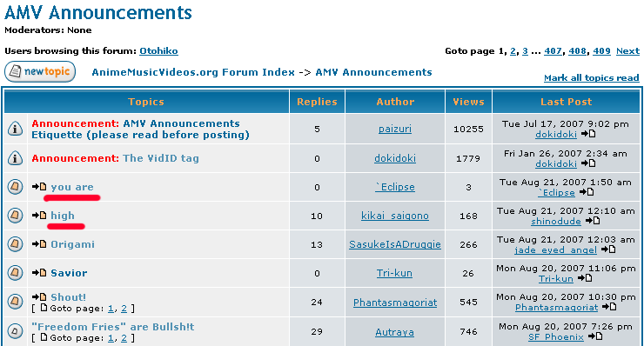This screenshot has height=346, width=644.
Task: Click folder status icon for Freedom Fries row
Action: click(x=15, y=331)
